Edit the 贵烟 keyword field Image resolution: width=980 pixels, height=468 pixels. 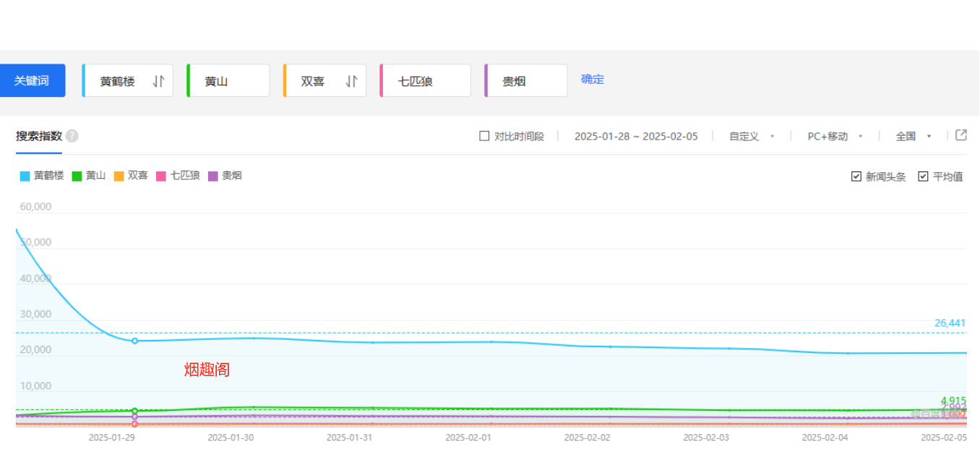(x=525, y=80)
